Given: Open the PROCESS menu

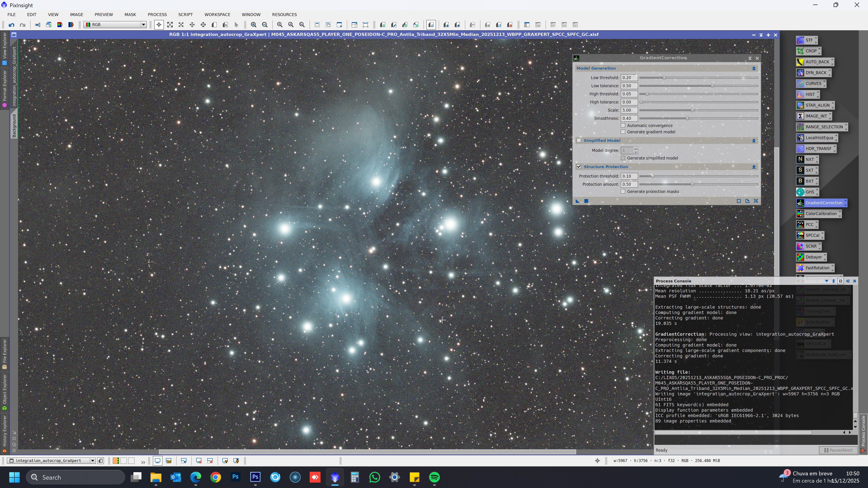Looking at the screenshot, I should pos(157,14).
